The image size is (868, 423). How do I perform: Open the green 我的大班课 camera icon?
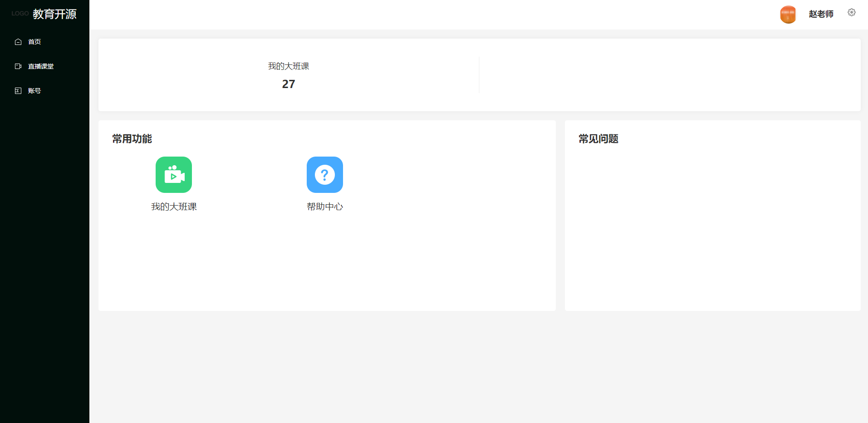pos(174,175)
